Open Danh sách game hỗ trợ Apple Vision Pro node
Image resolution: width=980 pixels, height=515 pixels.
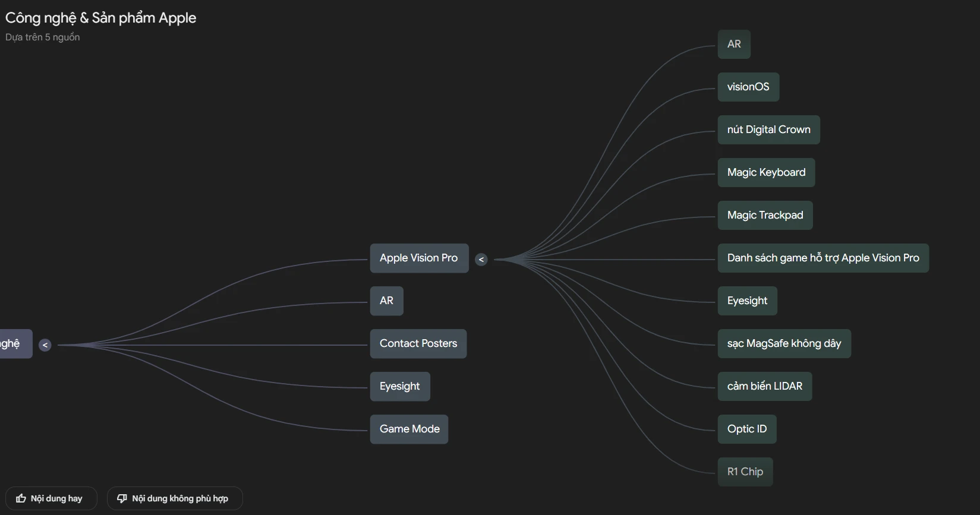click(823, 258)
